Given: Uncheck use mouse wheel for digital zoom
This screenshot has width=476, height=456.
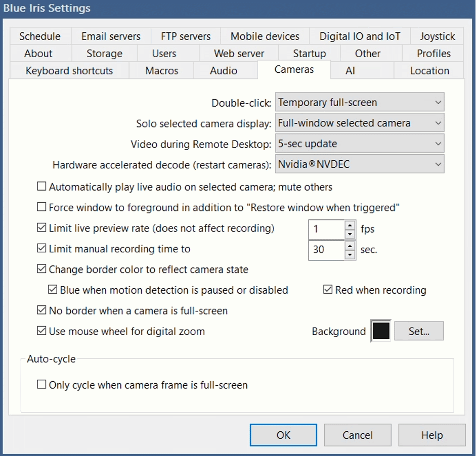Looking at the screenshot, I should (41, 331).
